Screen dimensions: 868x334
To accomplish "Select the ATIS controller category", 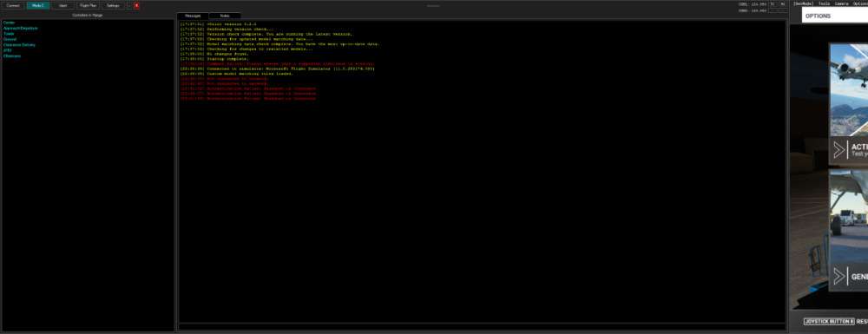I will click(7, 50).
